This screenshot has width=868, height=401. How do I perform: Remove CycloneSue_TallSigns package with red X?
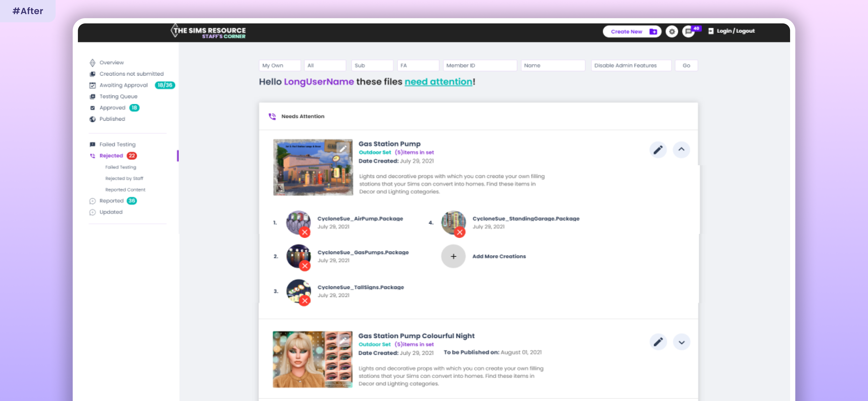(305, 301)
